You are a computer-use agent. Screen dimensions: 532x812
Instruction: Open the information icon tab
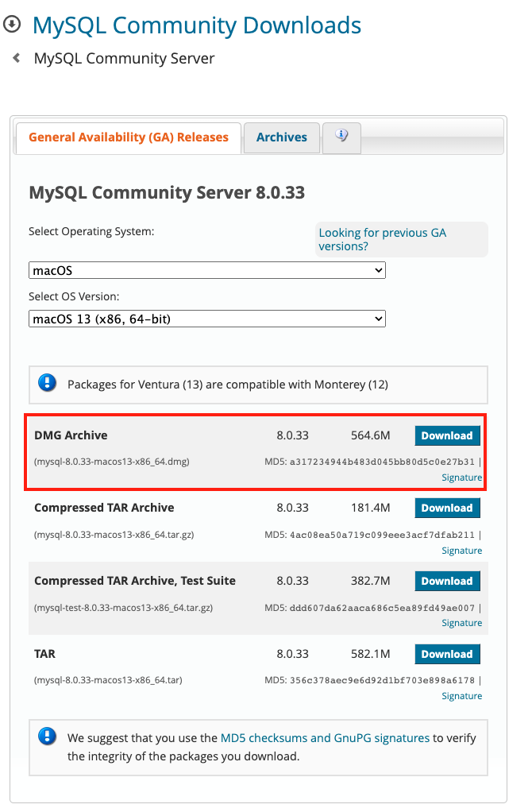(341, 137)
